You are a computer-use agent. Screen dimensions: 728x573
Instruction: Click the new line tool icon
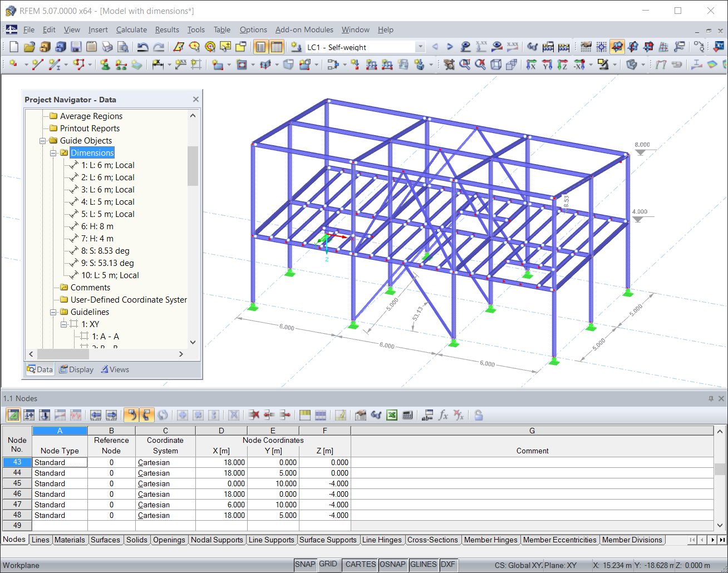37,65
